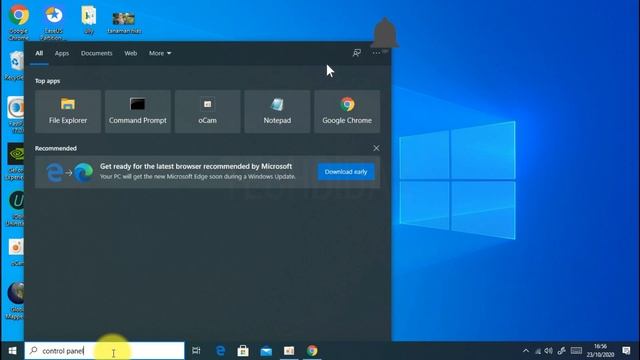
Task: Switch to the Documents search tab
Action: pyautogui.click(x=96, y=53)
